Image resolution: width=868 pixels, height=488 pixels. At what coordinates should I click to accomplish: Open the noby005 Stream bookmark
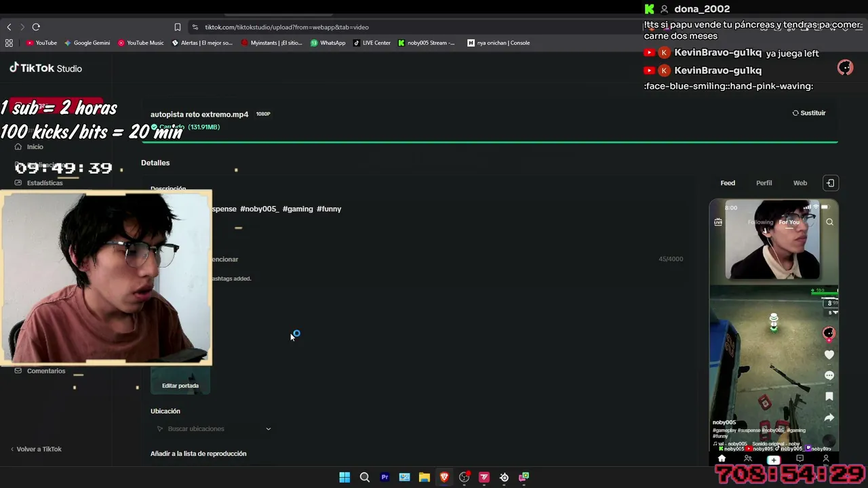427,43
